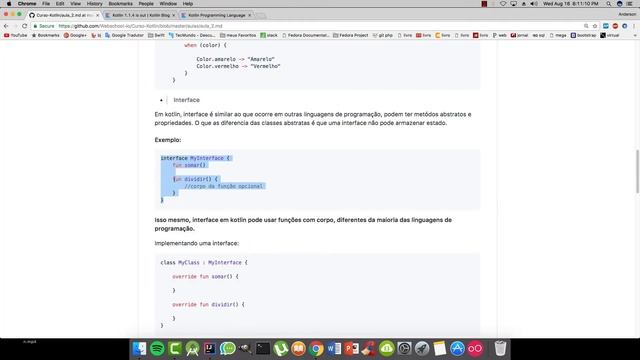Click 'class MyClass : MyInterface {' code line
This screenshot has height=360, width=640.
(x=204, y=262)
